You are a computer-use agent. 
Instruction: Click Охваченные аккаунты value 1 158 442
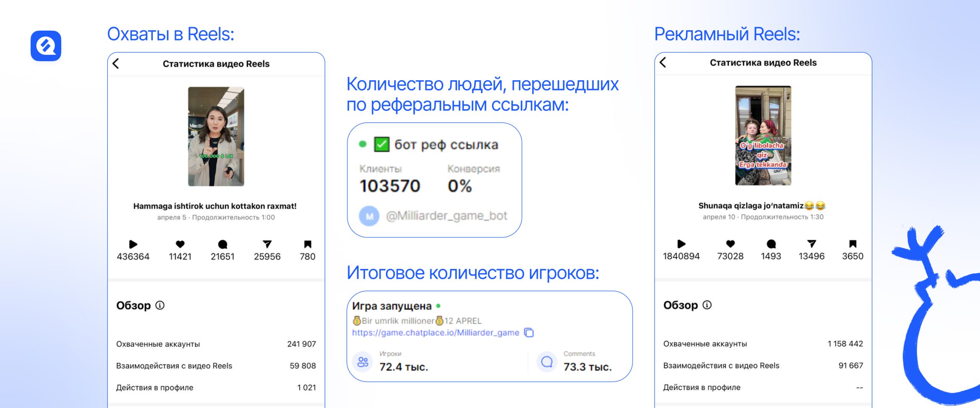[x=845, y=344]
